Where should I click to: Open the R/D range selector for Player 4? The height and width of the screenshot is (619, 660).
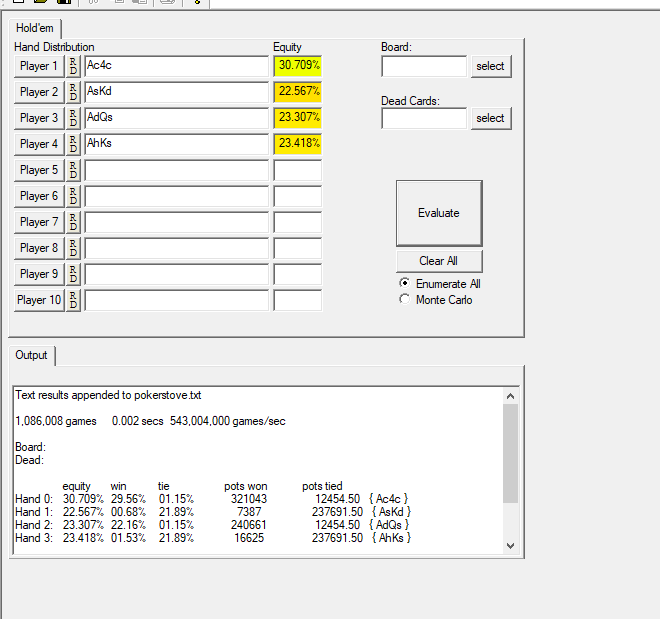73,144
